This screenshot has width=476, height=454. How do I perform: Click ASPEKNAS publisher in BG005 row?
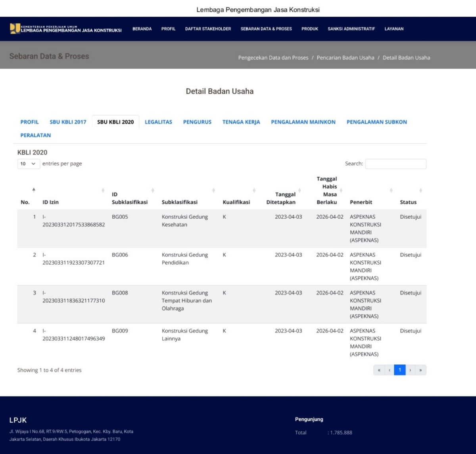pyautogui.click(x=365, y=228)
